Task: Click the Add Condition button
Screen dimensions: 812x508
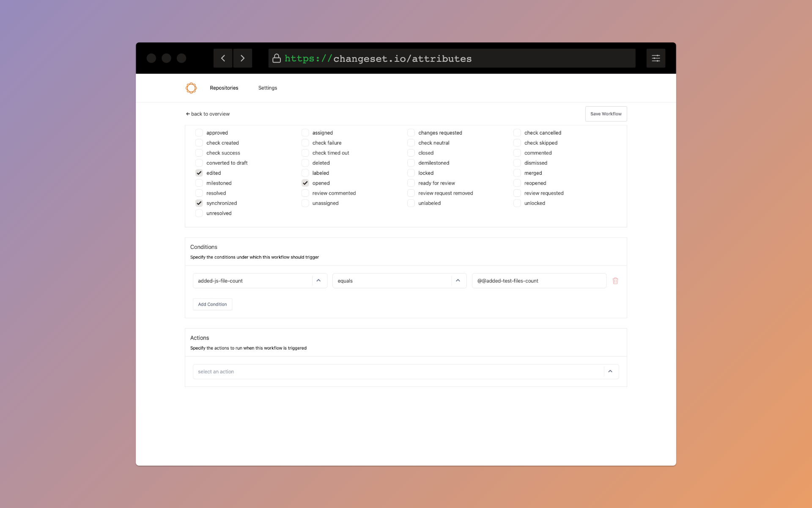Action: pos(212,304)
